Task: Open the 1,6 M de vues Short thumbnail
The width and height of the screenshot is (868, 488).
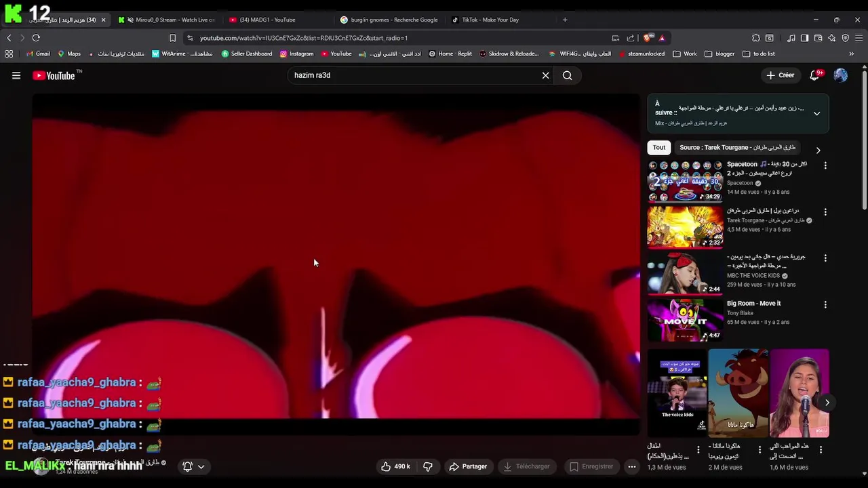Action: pos(799,393)
